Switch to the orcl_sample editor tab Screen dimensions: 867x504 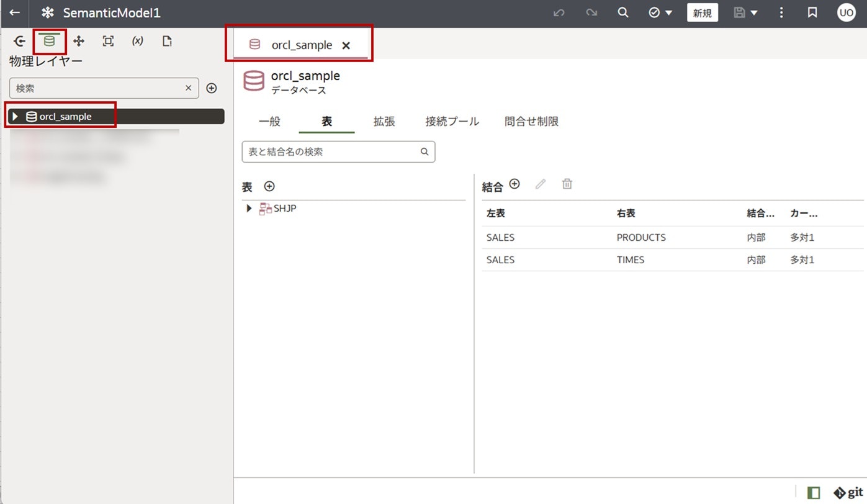coord(302,45)
